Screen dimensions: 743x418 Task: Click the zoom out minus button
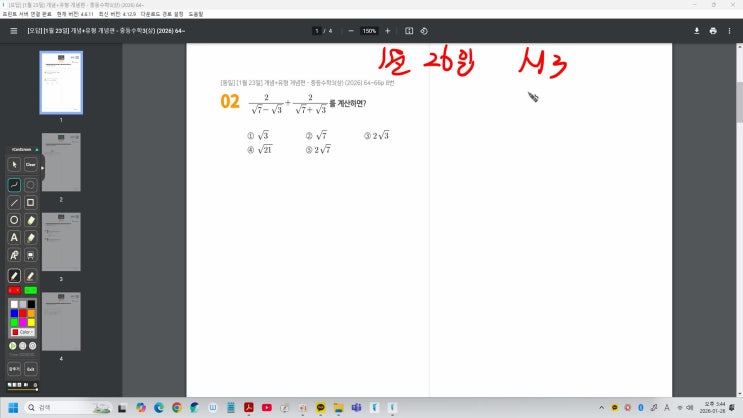pos(350,31)
